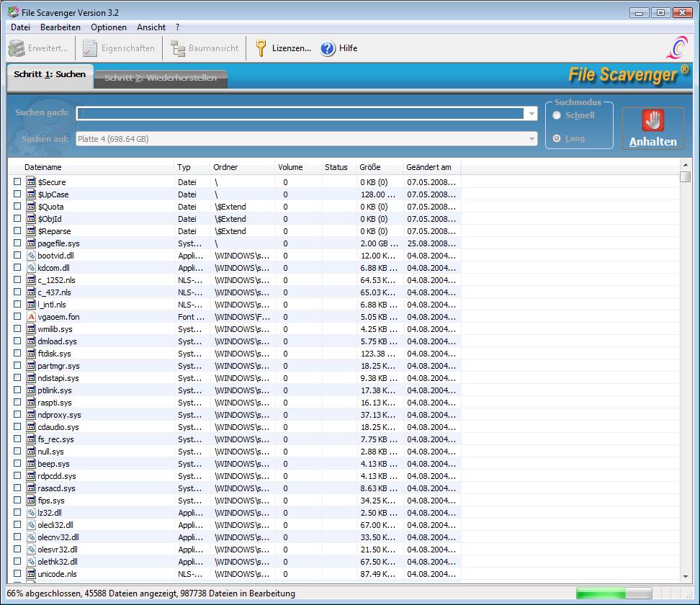Select the ndproxy.sys file name
The height and width of the screenshot is (605, 700).
pyautogui.click(x=59, y=415)
